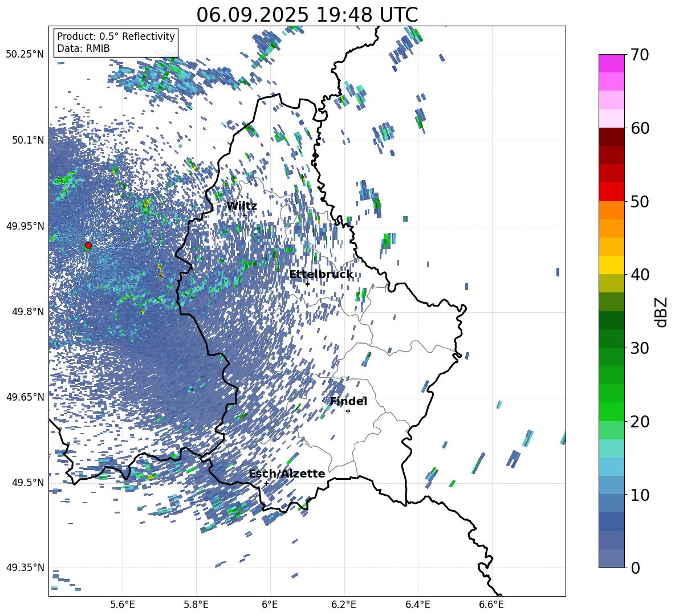Click the Esch/Alzette city label
This screenshot has width=675, height=616.
click(287, 474)
